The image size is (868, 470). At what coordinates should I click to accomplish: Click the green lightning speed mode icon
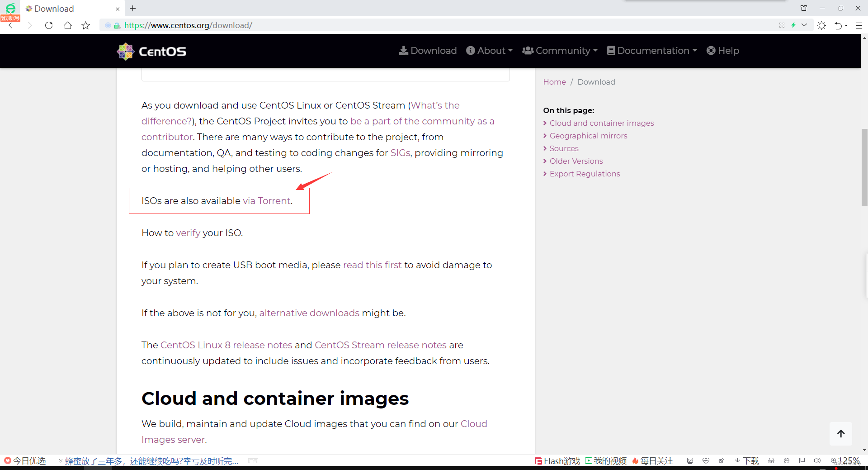(793, 25)
